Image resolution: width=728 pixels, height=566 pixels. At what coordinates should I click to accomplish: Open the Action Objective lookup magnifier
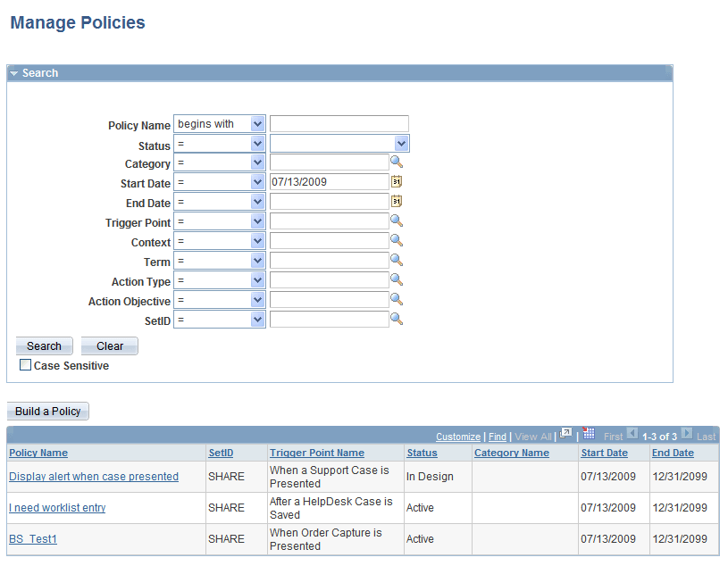[397, 298]
